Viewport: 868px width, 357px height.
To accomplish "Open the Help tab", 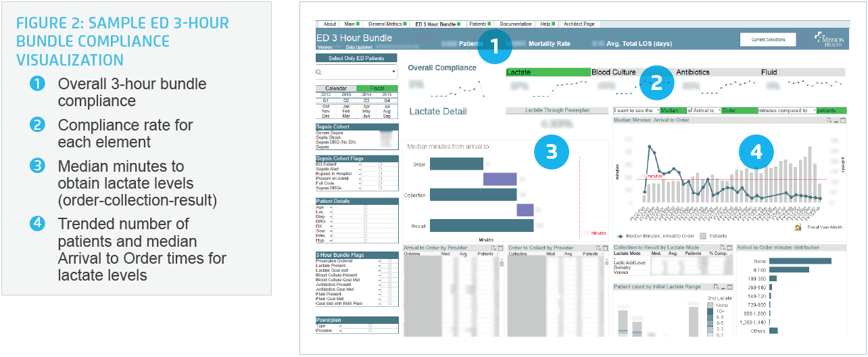I will coord(548,24).
